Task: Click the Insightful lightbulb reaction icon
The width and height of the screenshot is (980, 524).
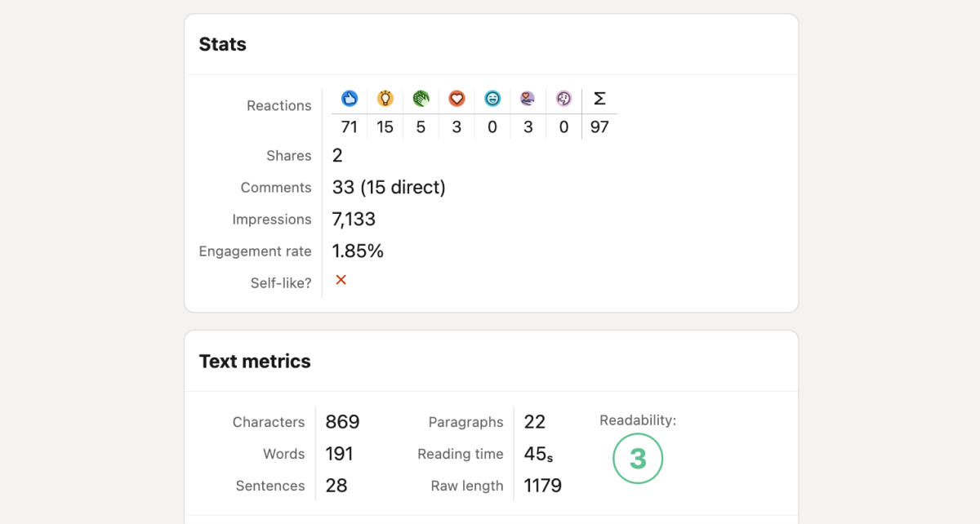Action: pos(385,99)
